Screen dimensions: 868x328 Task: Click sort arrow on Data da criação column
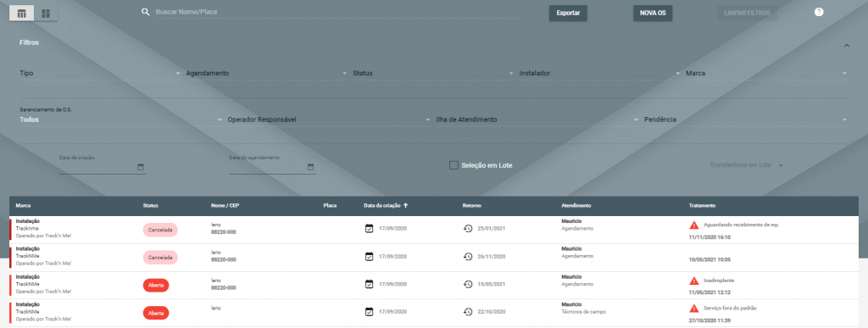[405, 205]
